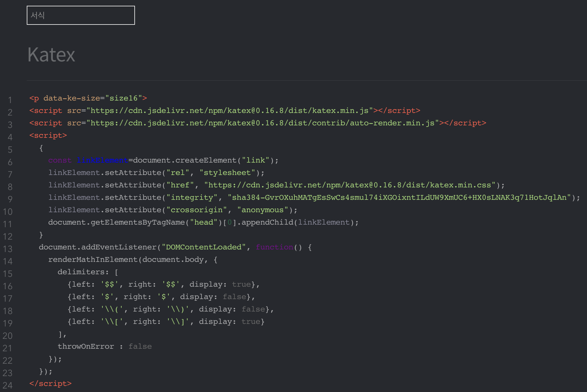Click the 'function' keyword on line 13

pos(274,247)
